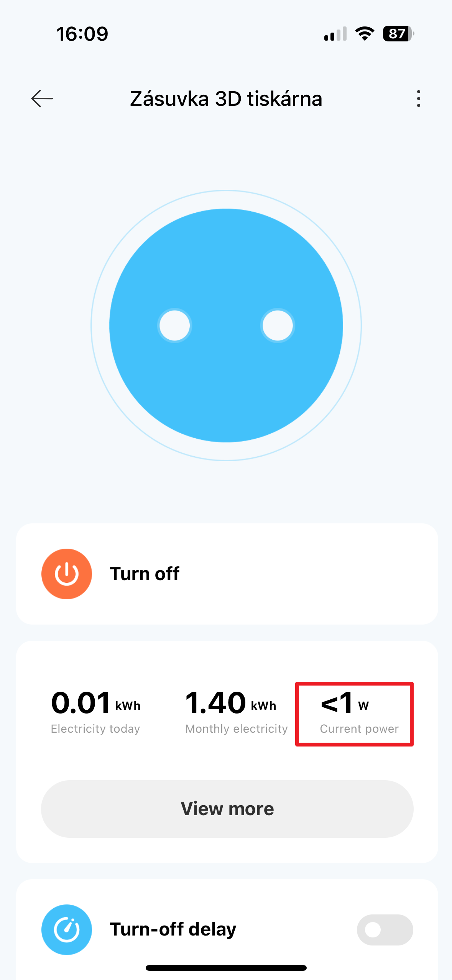Open the three-dot more options menu
452x980 pixels.
(418, 99)
